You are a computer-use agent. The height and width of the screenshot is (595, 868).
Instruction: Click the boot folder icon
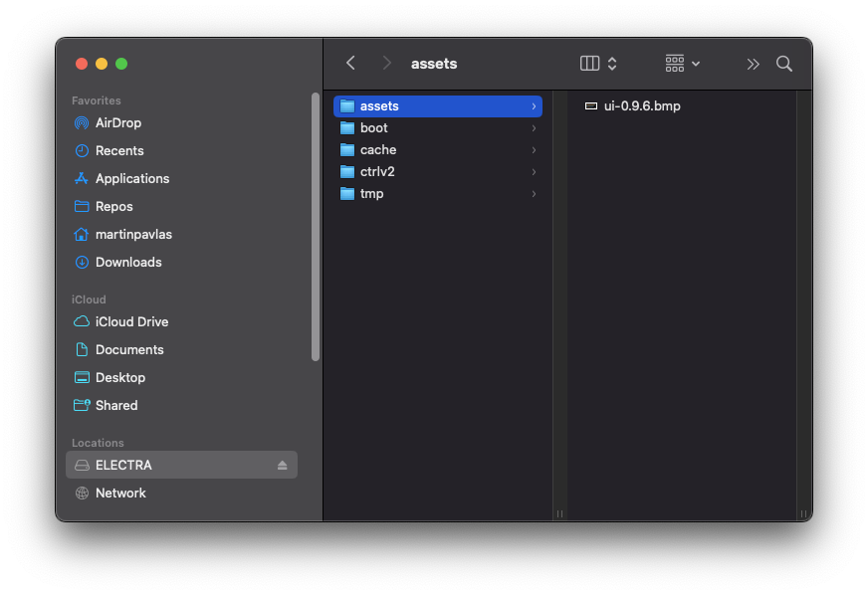click(347, 128)
